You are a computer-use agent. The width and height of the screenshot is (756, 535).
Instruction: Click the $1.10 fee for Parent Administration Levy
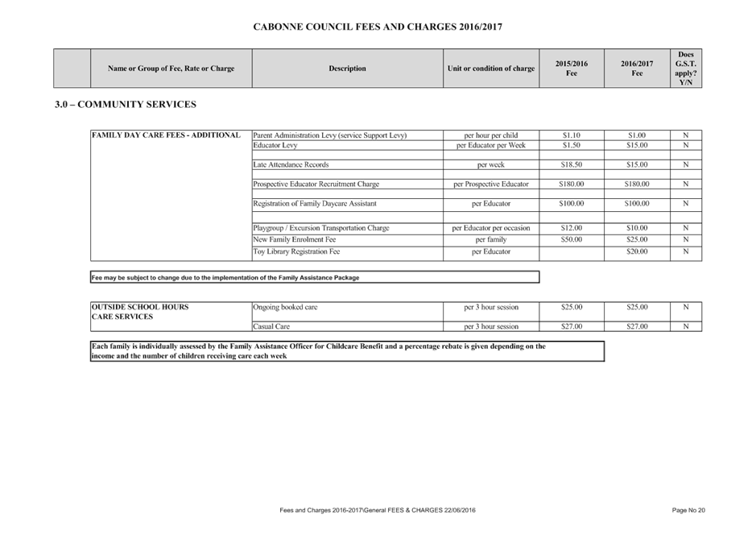click(x=572, y=135)
